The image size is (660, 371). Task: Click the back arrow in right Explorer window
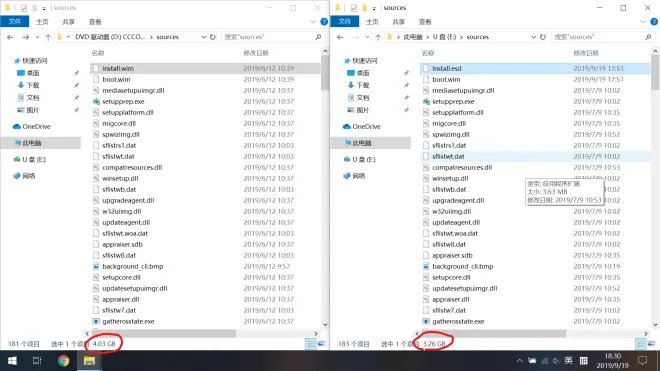pyautogui.click(x=340, y=37)
